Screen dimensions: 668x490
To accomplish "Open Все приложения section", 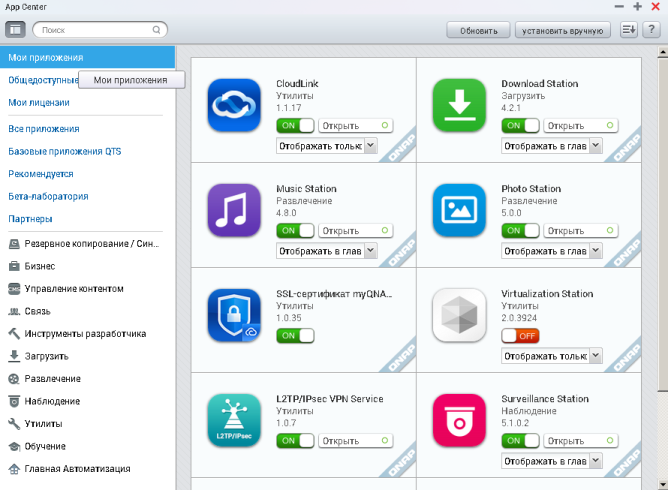I will (x=44, y=129).
